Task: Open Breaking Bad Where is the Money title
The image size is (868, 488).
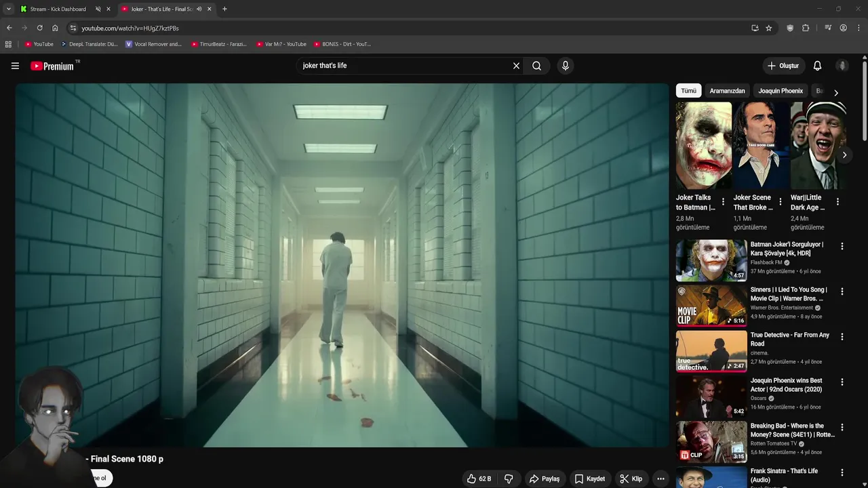Action: pos(793,430)
